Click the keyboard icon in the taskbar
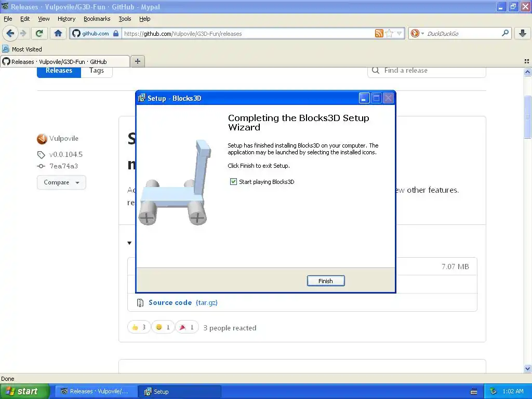Image resolution: width=532 pixels, height=399 pixels. coord(474,392)
